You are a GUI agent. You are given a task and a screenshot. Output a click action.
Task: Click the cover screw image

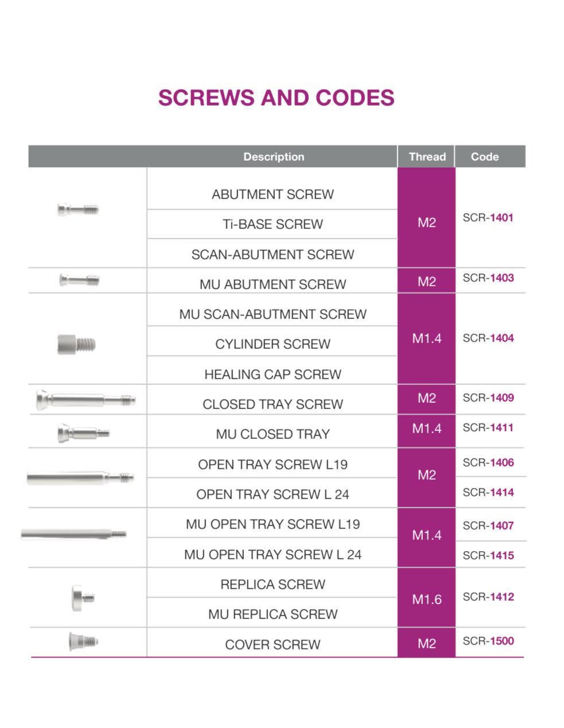click(83, 641)
